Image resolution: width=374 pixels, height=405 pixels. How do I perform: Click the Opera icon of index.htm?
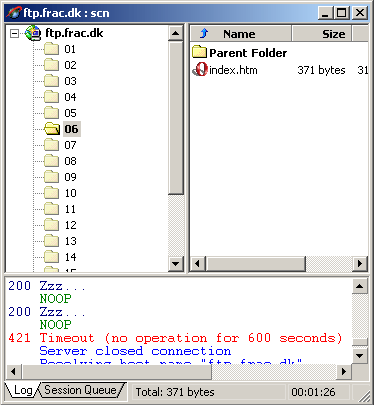coord(200,69)
